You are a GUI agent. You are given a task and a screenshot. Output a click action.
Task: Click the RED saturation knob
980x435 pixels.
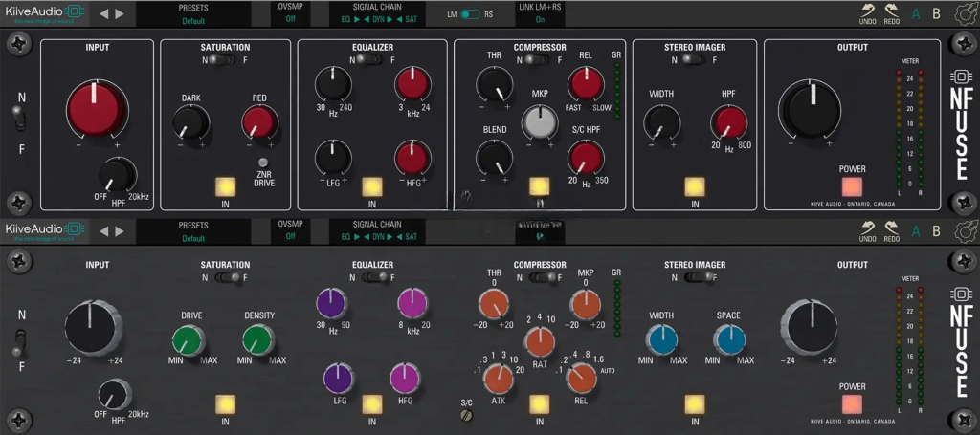(259, 122)
